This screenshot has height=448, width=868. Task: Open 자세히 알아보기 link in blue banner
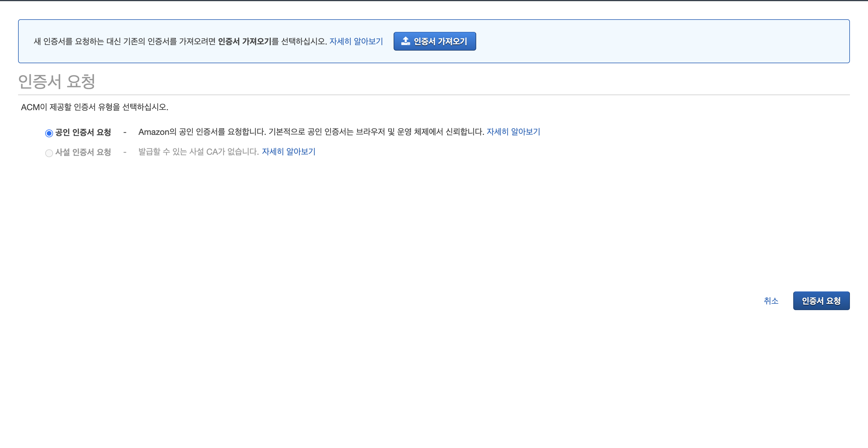pos(356,42)
